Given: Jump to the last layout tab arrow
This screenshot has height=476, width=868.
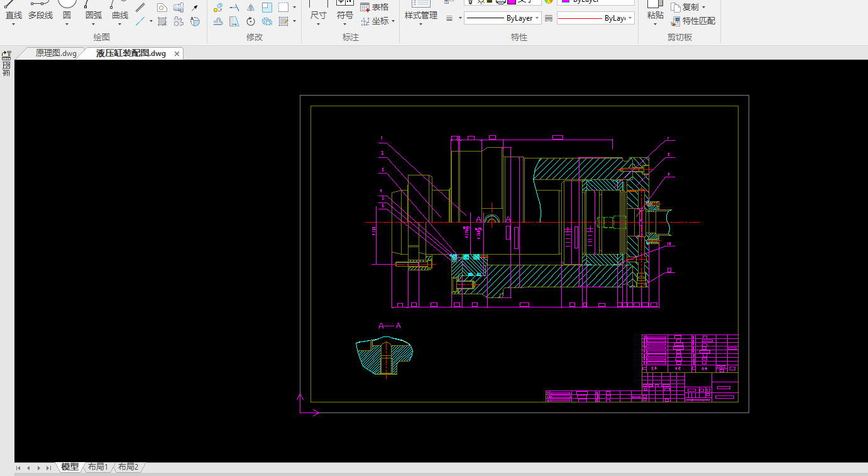Looking at the screenshot, I should [49, 468].
